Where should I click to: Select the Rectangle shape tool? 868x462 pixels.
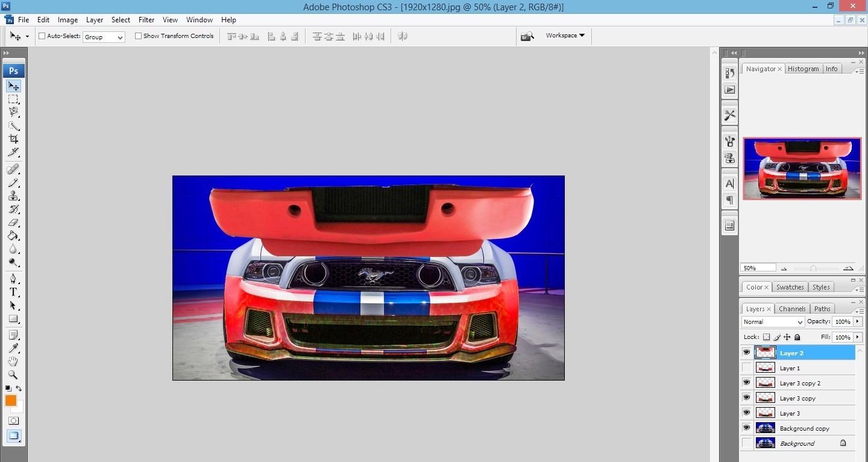tap(13, 319)
